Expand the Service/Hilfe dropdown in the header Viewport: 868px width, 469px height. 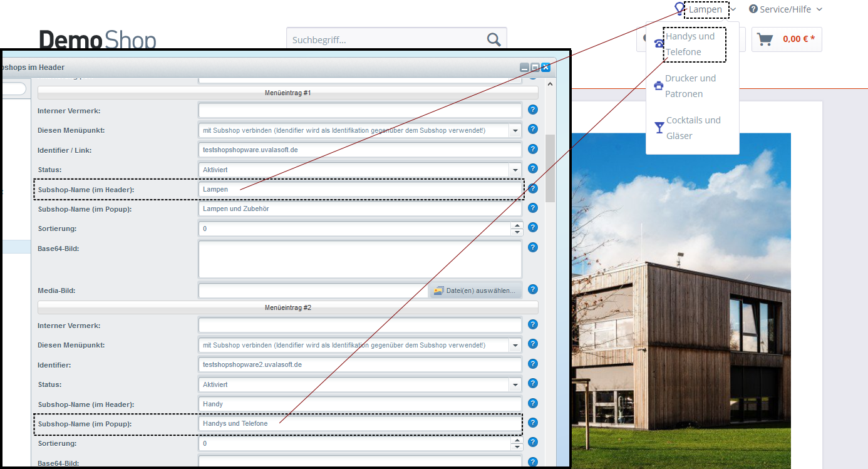click(819, 9)
